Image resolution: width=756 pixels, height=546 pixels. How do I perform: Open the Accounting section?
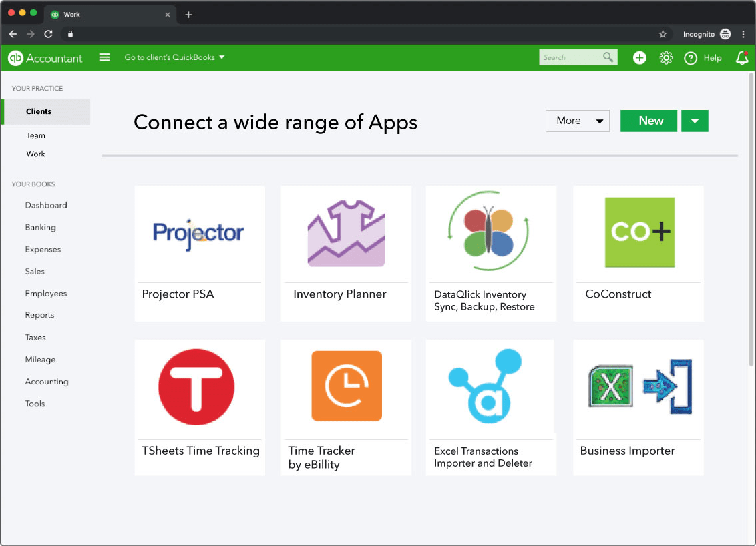47,382
